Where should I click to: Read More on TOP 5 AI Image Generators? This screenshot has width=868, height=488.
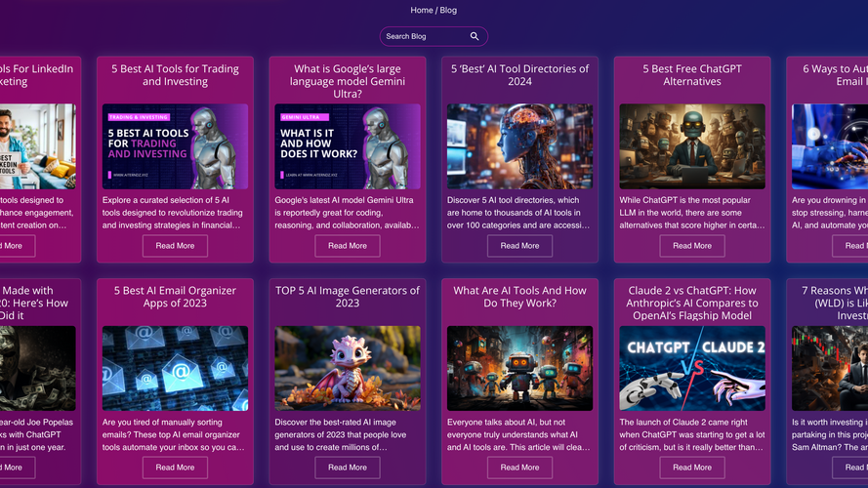click(x=348, y=468)
